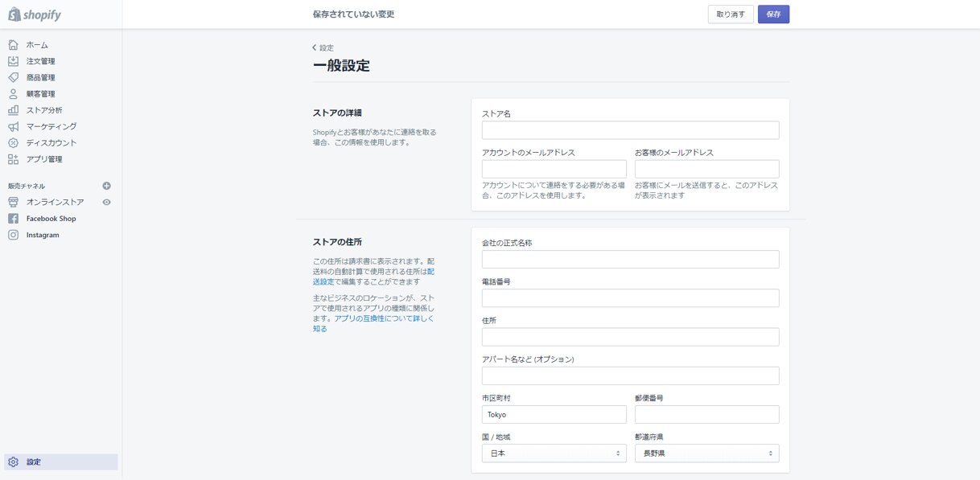The image size is (980, 480).
Task: Click the Shopify logo icon
Action: click(x=14, y=14)
